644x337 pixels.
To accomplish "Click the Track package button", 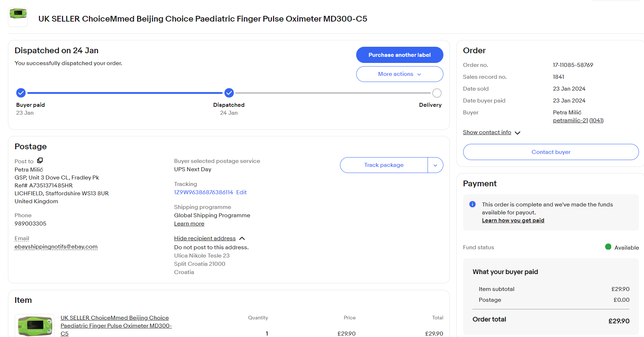I will tap(384, 165).
